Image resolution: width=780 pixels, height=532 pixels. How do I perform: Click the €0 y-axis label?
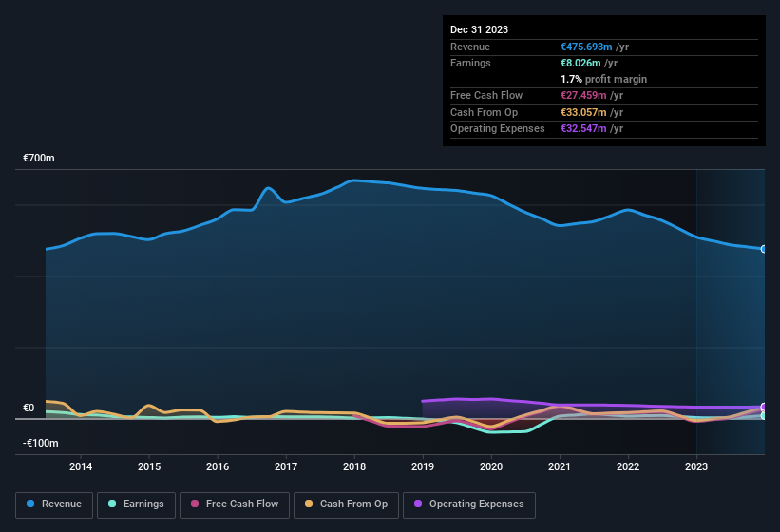[x=29, y=408]
